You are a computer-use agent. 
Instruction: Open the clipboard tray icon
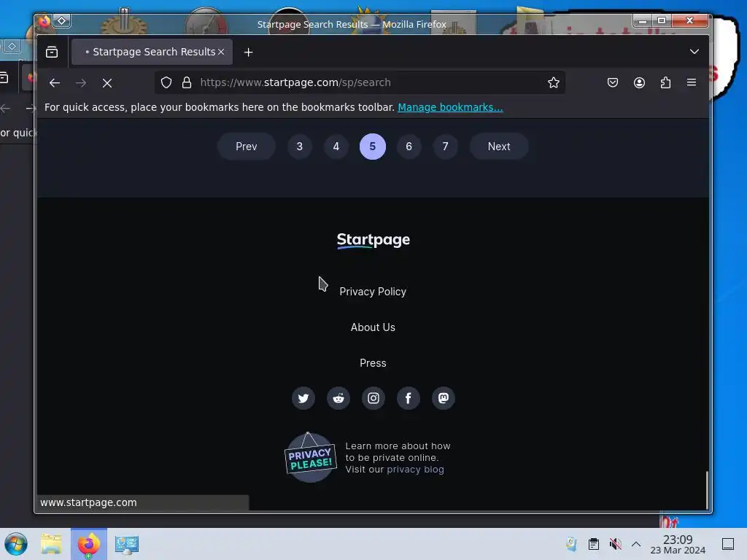point(594,544)
